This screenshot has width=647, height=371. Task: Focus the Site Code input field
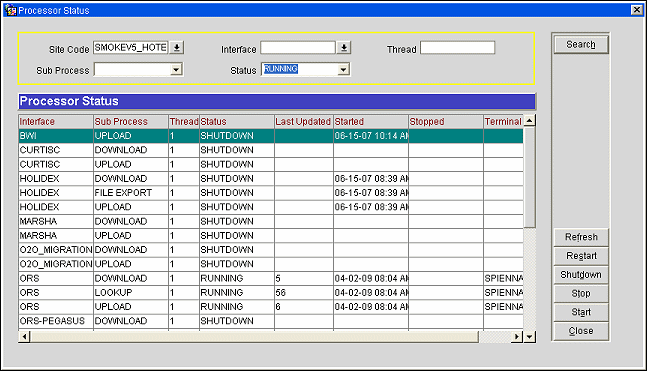pyautogui.click(x=130, y=47)
